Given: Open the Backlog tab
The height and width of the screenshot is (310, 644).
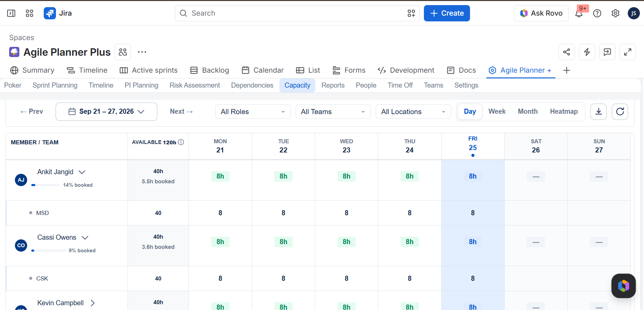Looking at the screenshot, I should pyautogui.click(x=210, y=70).
